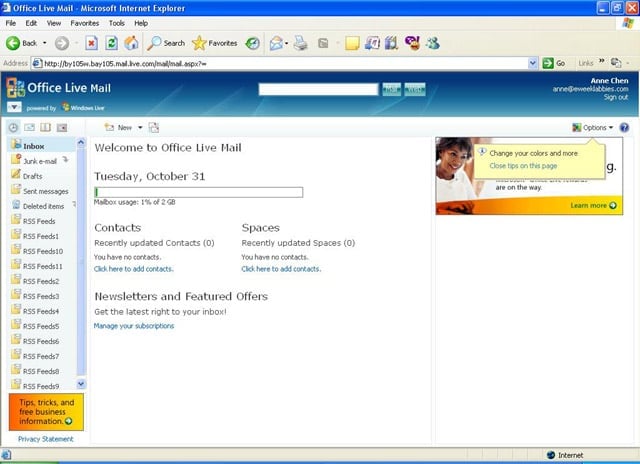Open the Privacy Statement link
This screenshot has height=464, width=640.
[46, 439]
